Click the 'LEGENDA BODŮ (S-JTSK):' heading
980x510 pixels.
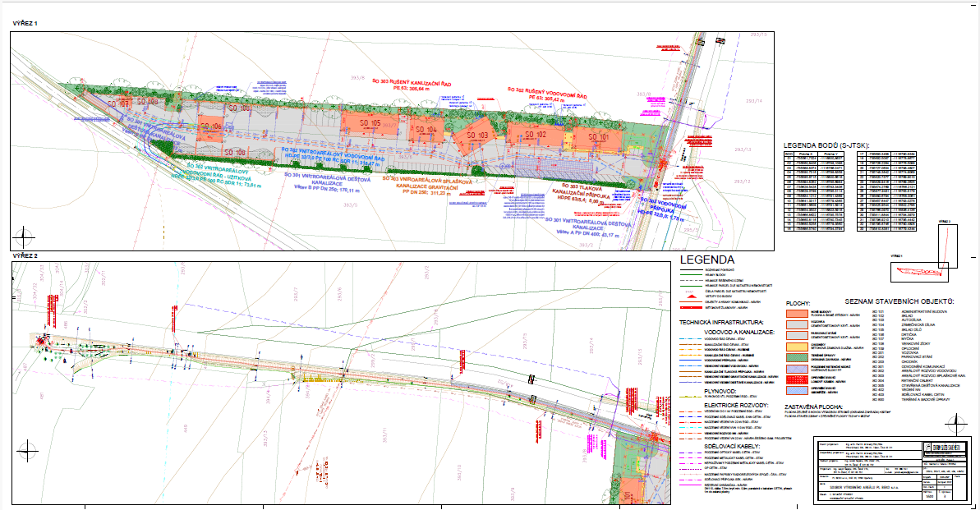(x=826, y=145)
